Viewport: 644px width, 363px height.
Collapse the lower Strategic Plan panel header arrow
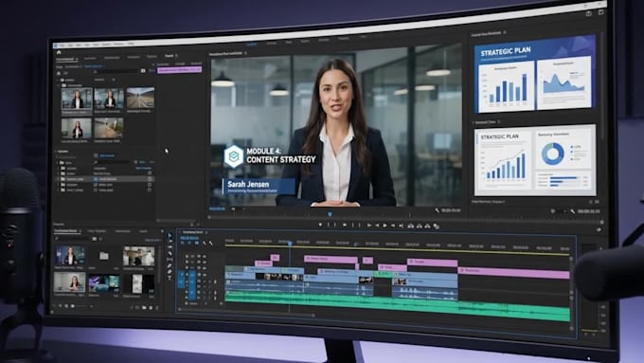[x=473, y=122]
